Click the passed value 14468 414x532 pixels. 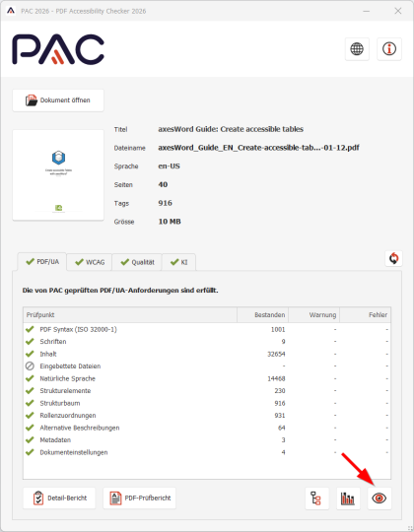click(x=276, y=378)
